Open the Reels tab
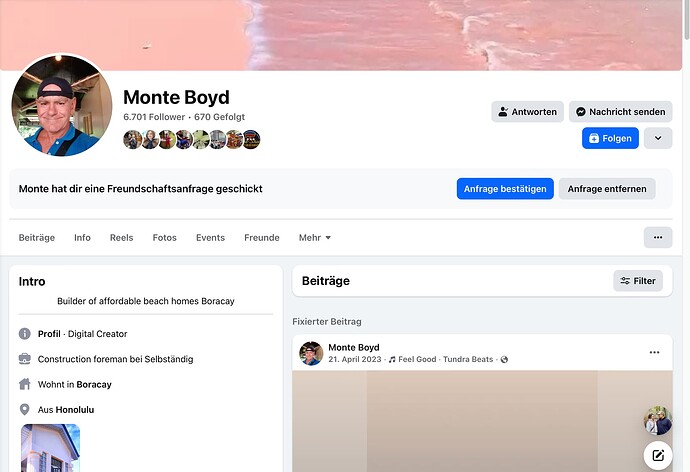Viewport: 690px width, 472px height. tap(121, 238)
